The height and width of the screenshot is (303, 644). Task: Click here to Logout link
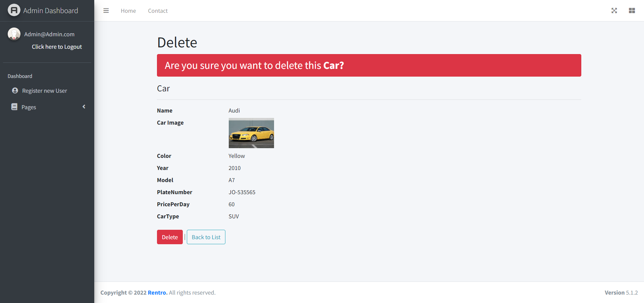coord(57,47)
